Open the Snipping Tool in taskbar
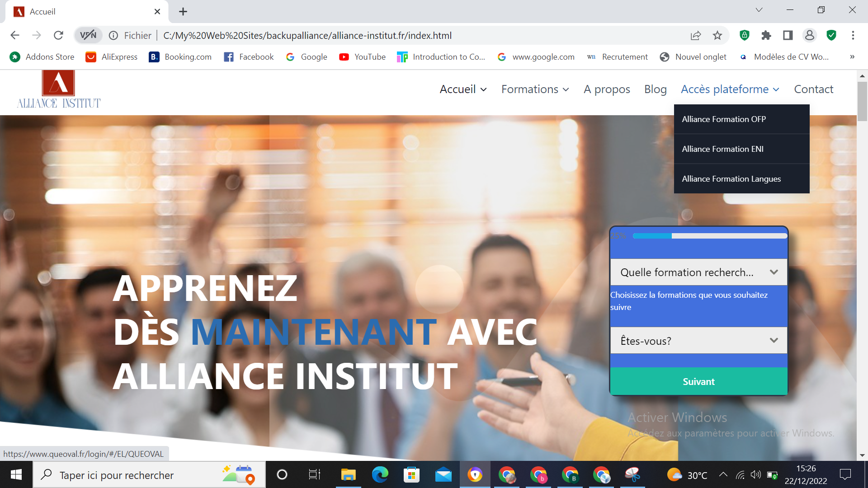This screenshot has width=868, height=488. 633,474
